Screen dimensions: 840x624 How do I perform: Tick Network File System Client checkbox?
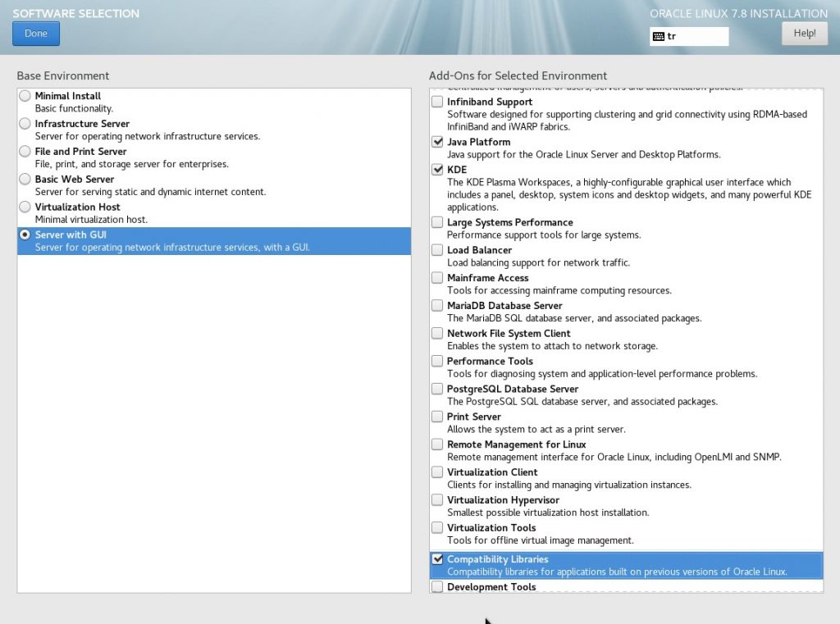click(x=438, y=334)
